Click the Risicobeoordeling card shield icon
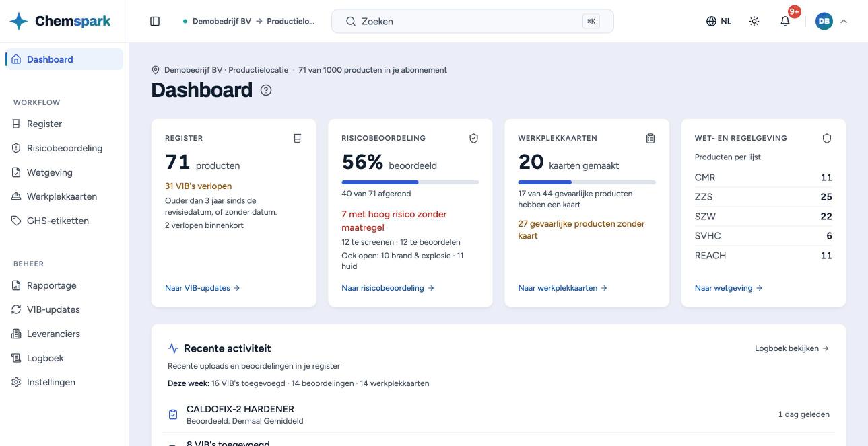 (x=473, y=138)
